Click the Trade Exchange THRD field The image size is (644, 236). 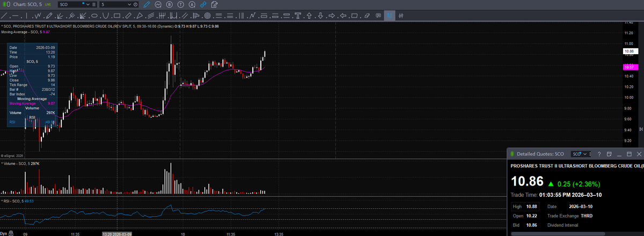point(570,216)
